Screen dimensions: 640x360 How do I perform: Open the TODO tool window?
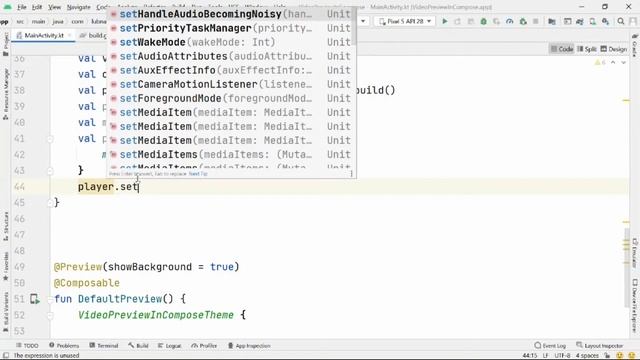click(x=27, y=346)
